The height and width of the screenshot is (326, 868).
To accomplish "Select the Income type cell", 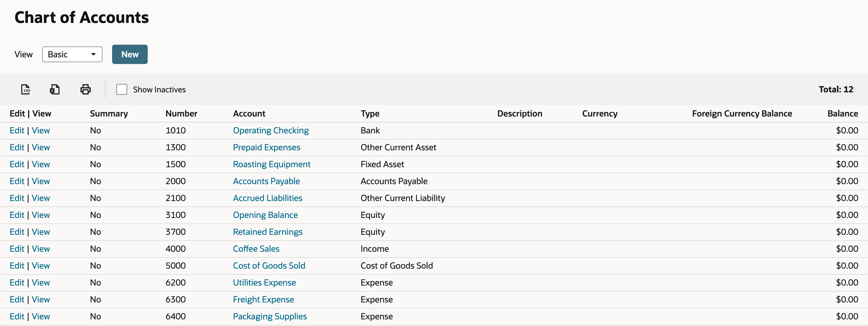I will click(374, 249).
